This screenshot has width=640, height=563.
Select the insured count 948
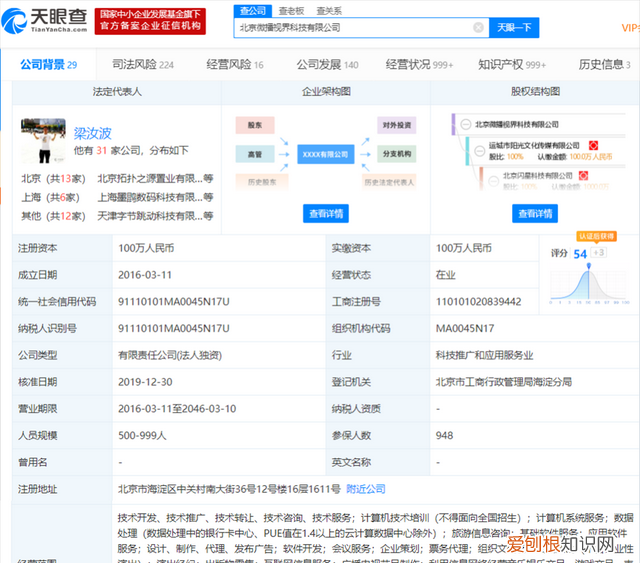444,436
